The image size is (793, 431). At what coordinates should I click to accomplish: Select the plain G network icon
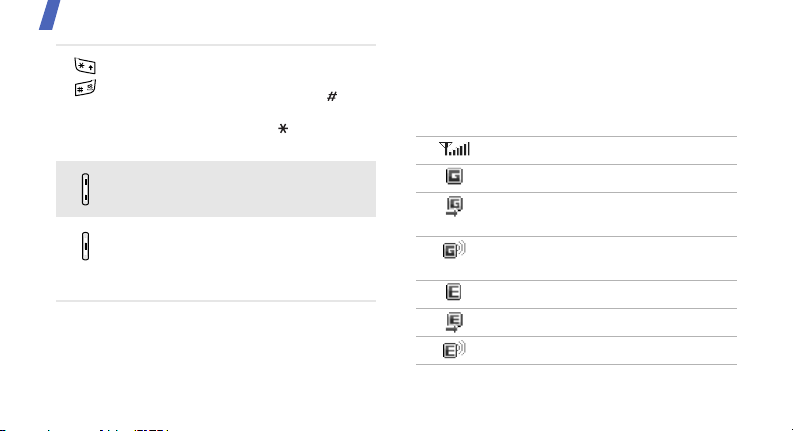pos(454,176)
